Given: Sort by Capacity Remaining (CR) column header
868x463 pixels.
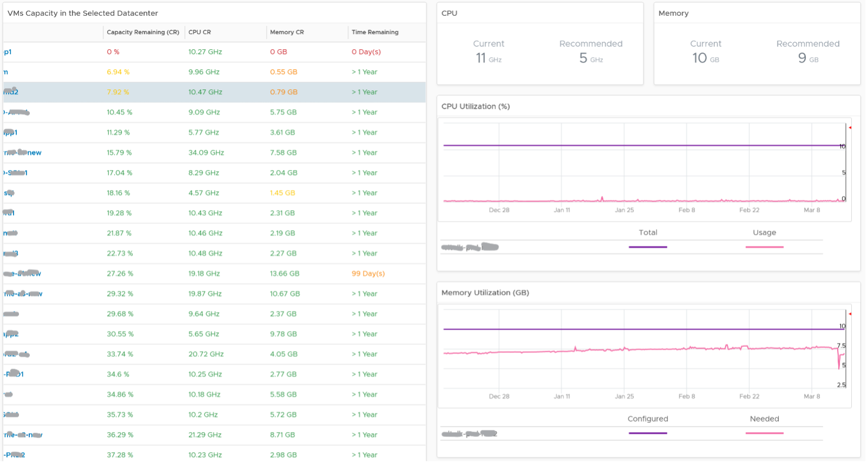Looking at the screenshot, I should pos(143,32).
